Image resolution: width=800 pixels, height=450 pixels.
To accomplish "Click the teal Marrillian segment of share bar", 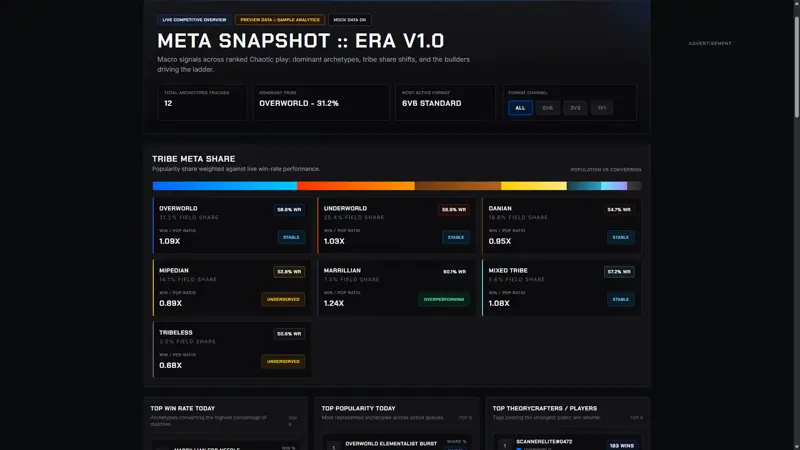I will [584, 186].
